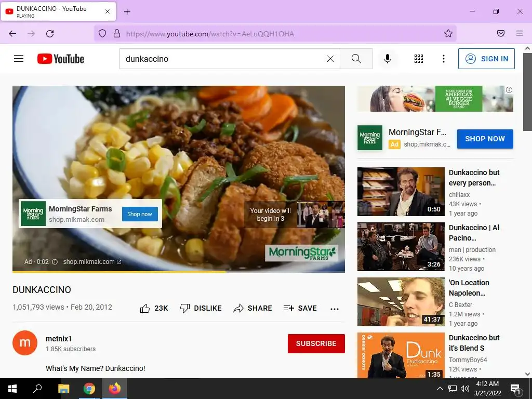Open a new browser tab
The image size is (532, 399).
127,12
